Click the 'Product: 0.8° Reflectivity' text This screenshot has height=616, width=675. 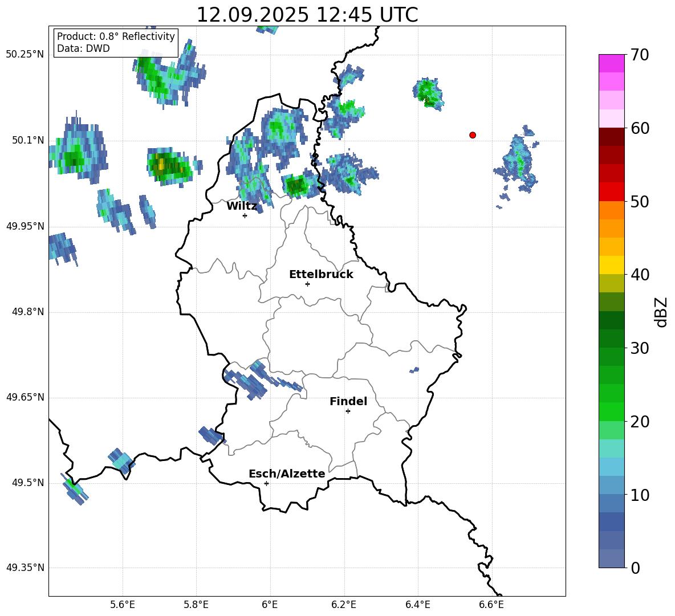coord(116,36)
